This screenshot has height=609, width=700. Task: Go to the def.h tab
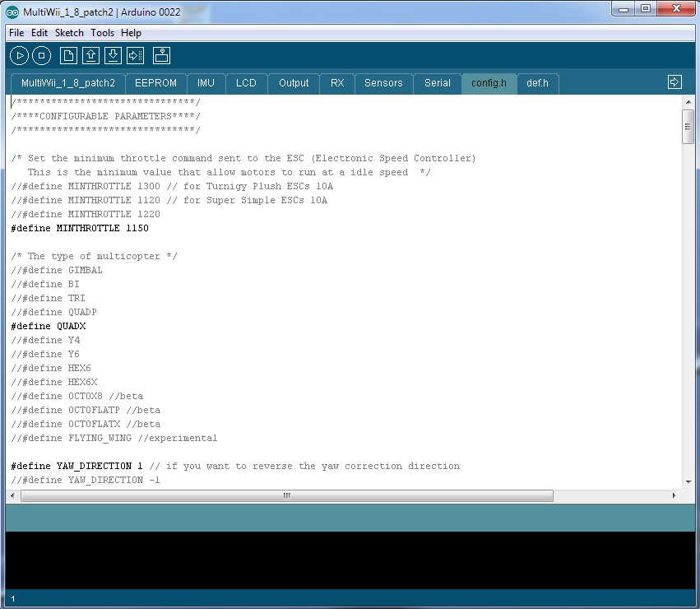(x=538, y=83)
